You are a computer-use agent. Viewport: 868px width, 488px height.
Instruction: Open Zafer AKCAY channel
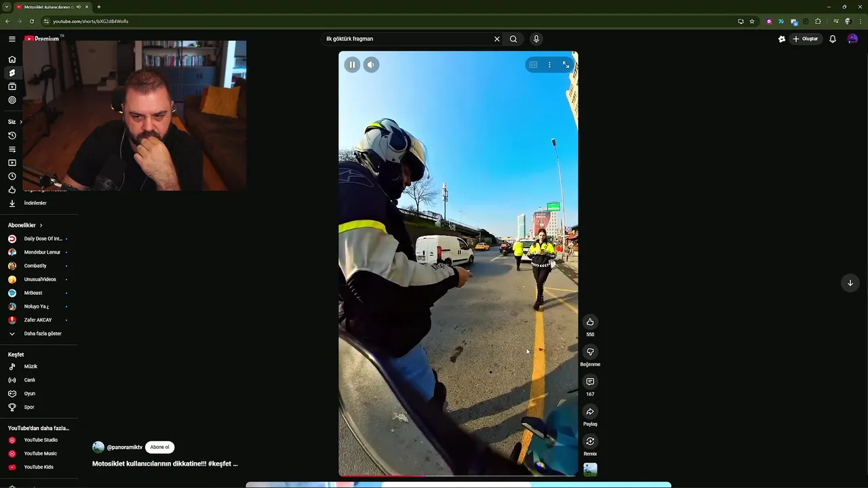(39, 320)
